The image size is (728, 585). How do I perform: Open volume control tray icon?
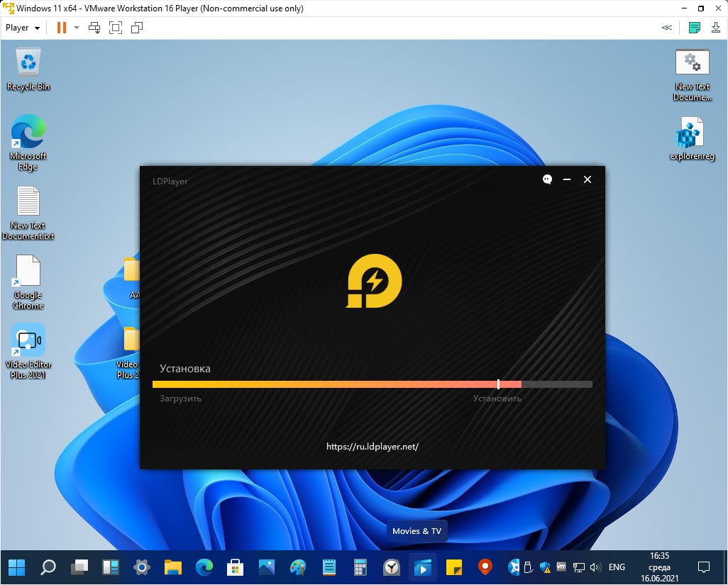pos(596,567)
